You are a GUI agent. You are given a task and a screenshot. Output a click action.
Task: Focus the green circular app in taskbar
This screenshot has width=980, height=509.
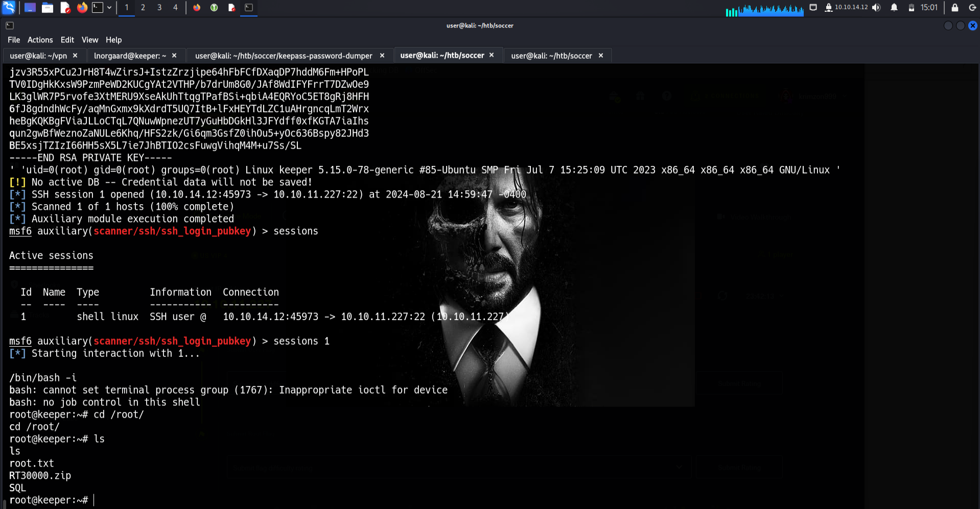click(x=214, y=8)
